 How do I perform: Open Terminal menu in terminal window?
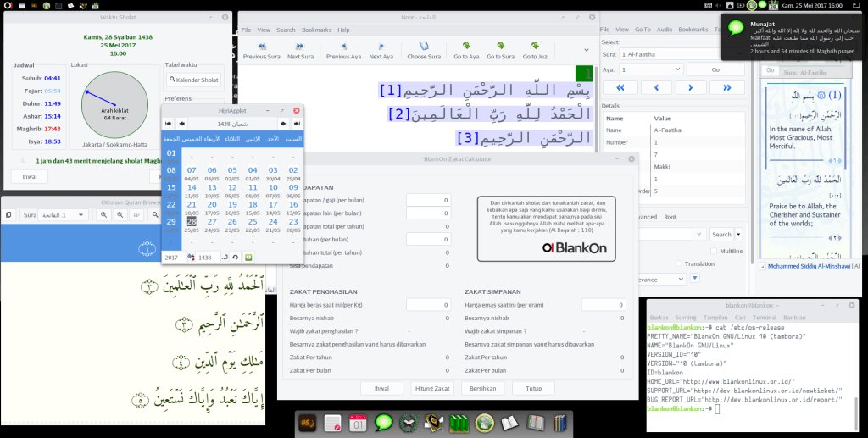point(764,318)
